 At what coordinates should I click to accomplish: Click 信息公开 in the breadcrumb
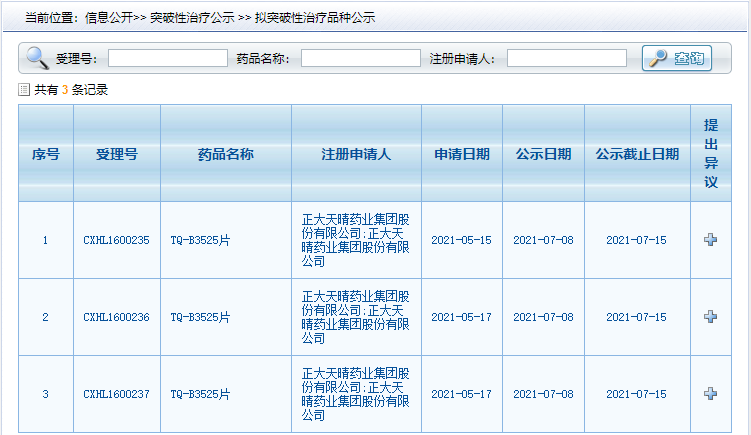coord(109,18)
